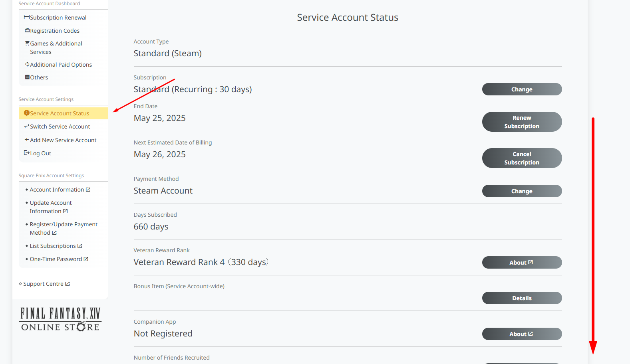Image resolution: width=630 pixels, height=364 pixels.
Task: Change the Standard recurring subscription
Action: coord(521,89)
